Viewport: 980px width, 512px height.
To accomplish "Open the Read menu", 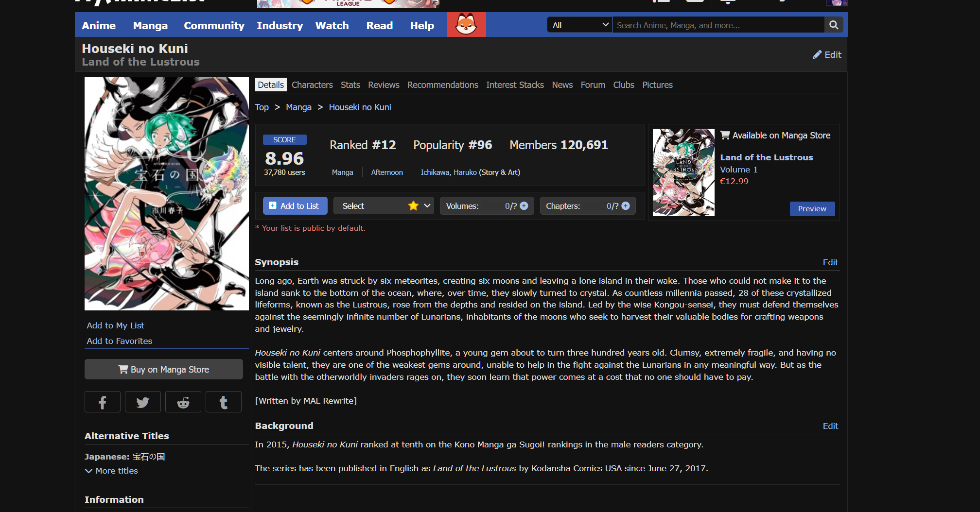I will [380, 26].
